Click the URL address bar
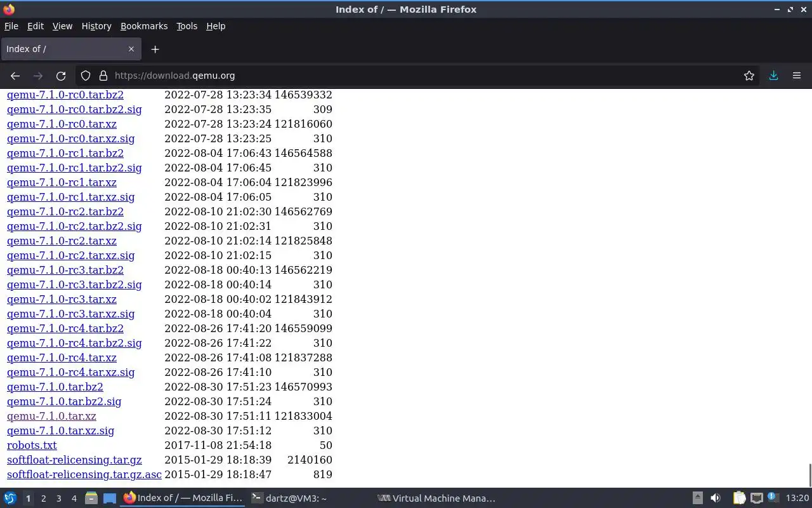Screen dimensions: 812x508 coord(419,76)
